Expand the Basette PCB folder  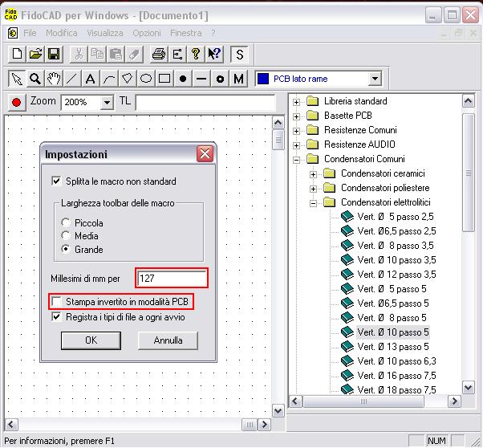[296, 116]
